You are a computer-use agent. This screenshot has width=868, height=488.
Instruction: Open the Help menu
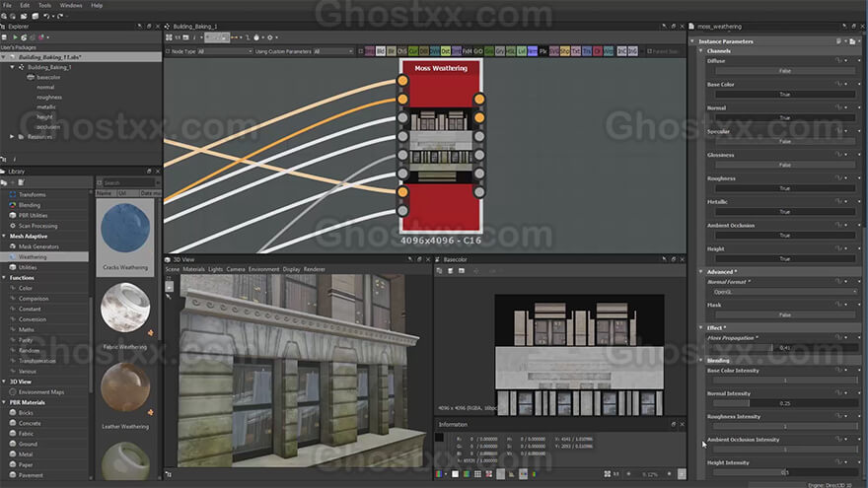97,5
